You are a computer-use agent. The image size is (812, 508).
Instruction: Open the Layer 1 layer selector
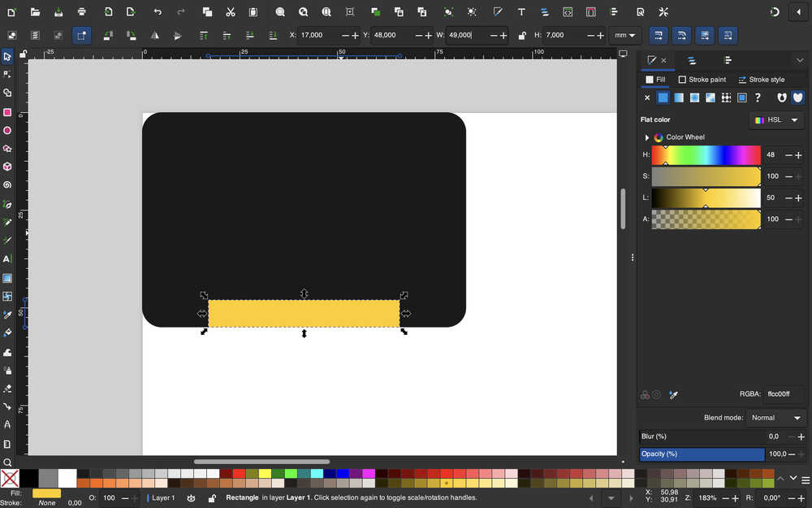[x=162, y=498]
